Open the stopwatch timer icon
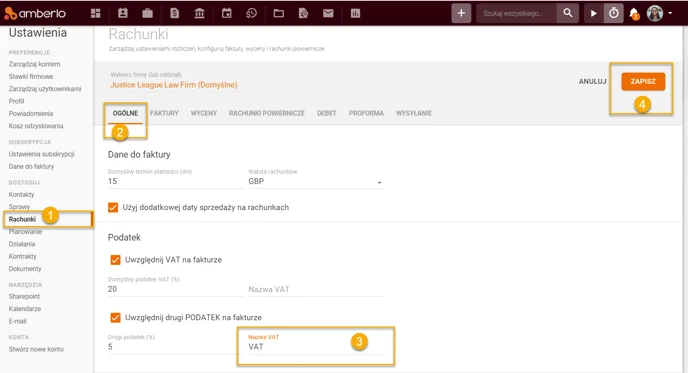Image resolution: width=688 pixels, height=373 pixels. 613,13
